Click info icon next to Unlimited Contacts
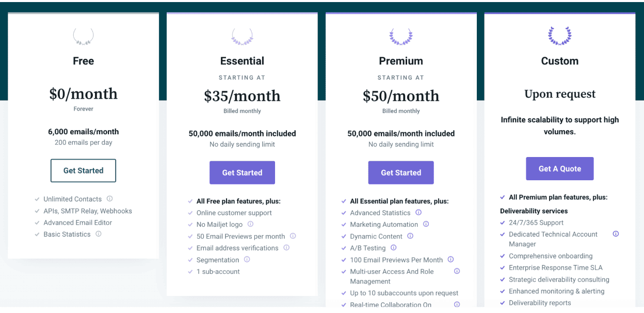The width and height of the screenshot is (644, 313). click(109, 199)
